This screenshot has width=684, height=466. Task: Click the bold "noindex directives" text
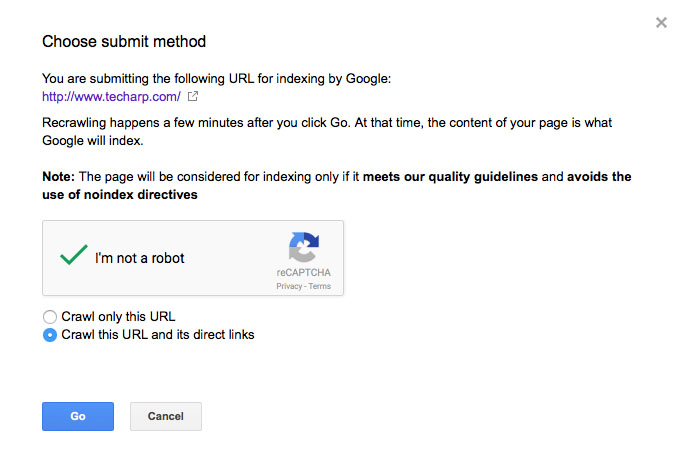point(142,195)
